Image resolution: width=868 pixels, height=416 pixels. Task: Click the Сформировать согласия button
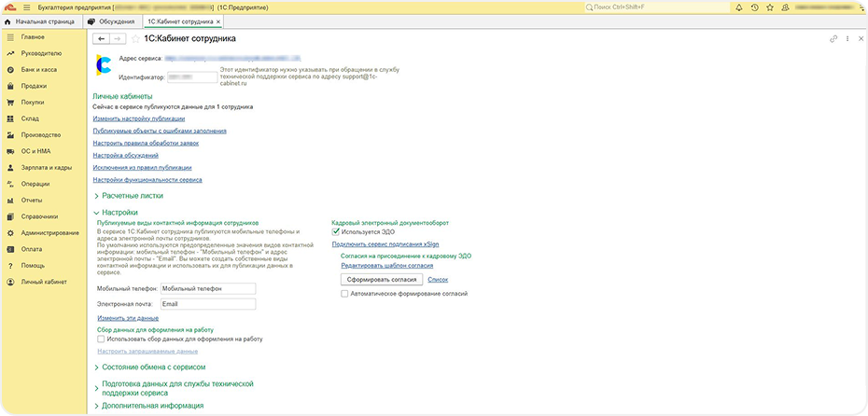[382, 280]
